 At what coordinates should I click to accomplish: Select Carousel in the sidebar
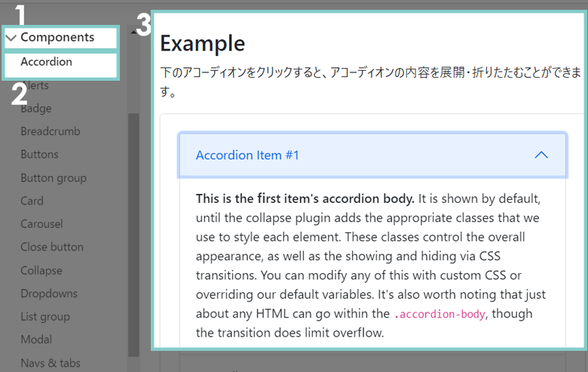pyautogui.click(x=41, y=224)
